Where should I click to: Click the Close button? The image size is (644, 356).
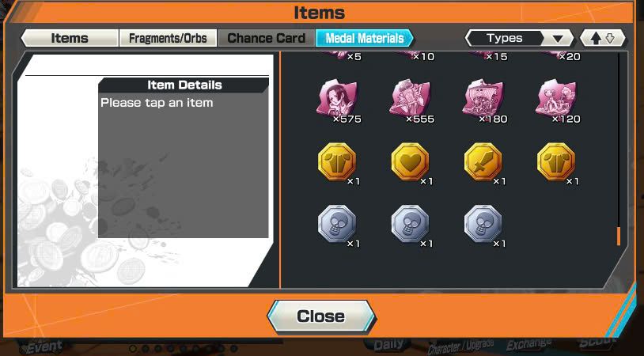click(x=321, y=316)
